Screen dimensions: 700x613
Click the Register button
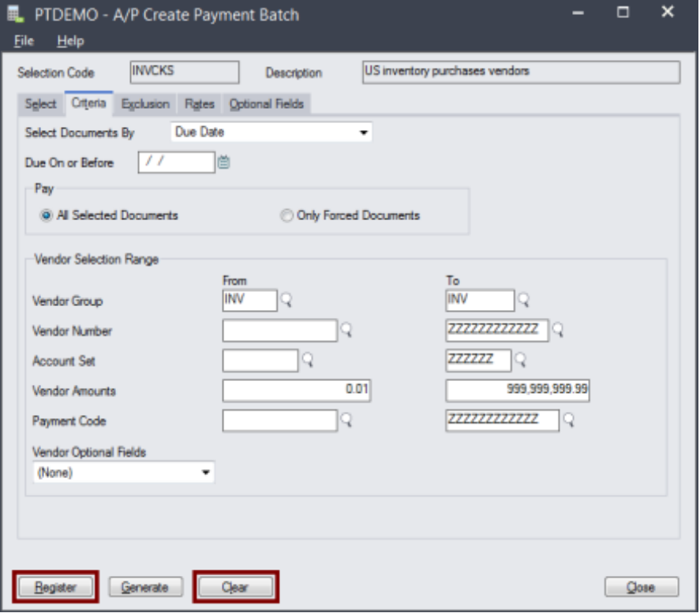[x=56, y=587]
